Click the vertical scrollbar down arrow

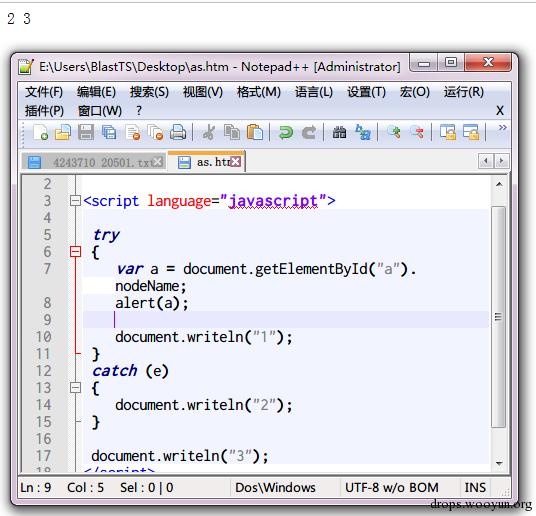pos(499,463)
